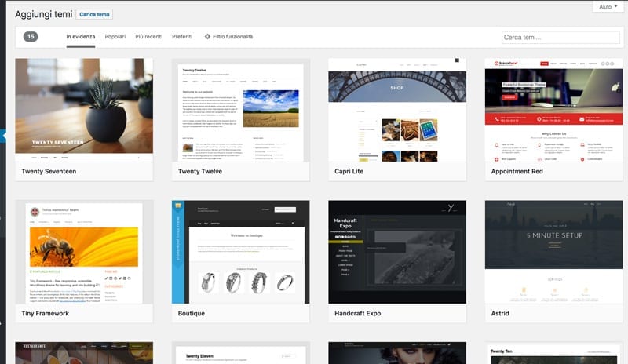Click the Restaurante theme thumbnail
628x364 pixels.
coord(84,354)
